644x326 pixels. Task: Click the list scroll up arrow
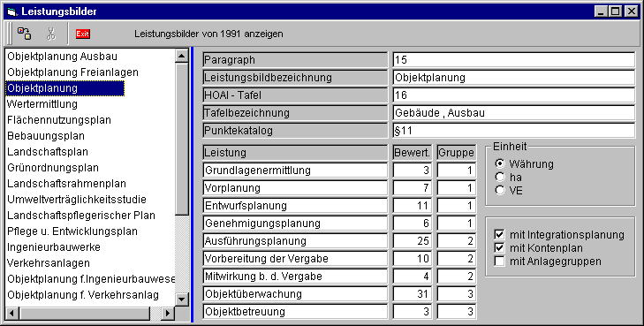(x=181, y=56)
